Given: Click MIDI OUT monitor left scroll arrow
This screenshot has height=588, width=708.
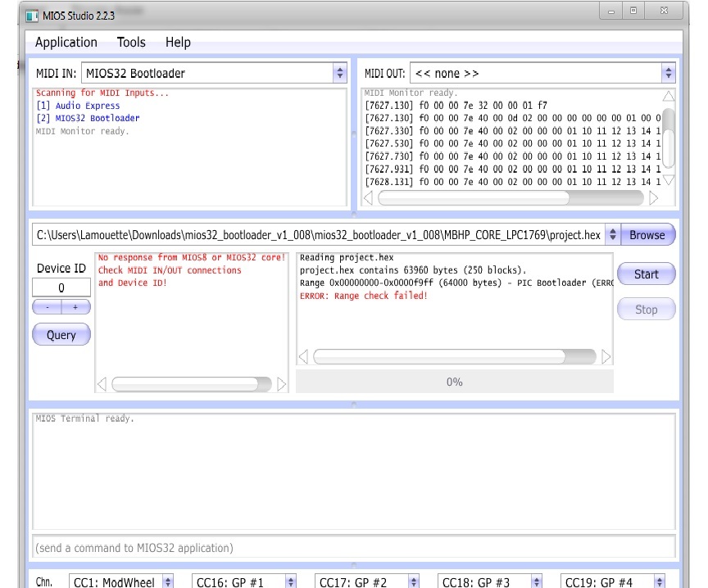Looking at the screenshot, I should 368,198.
